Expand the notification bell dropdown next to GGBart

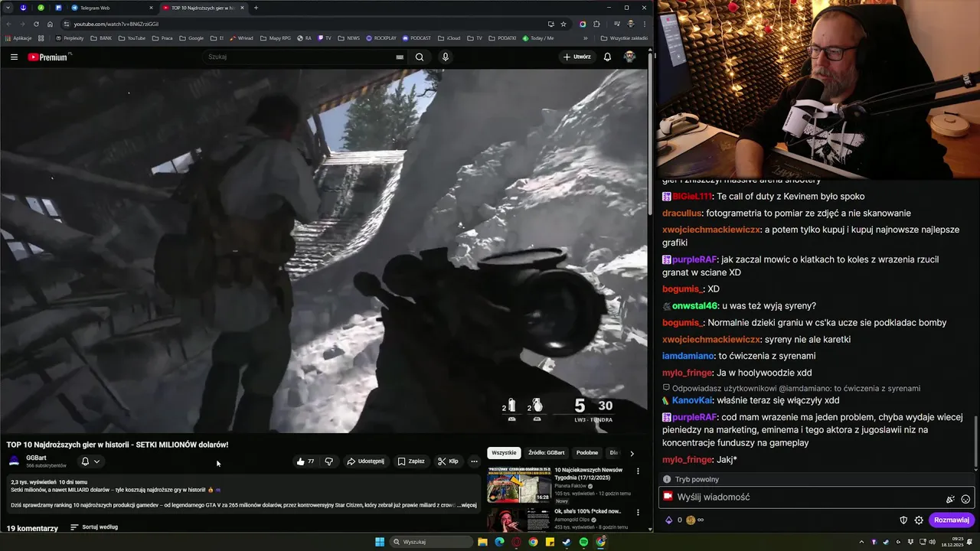[x=90, y=461]
